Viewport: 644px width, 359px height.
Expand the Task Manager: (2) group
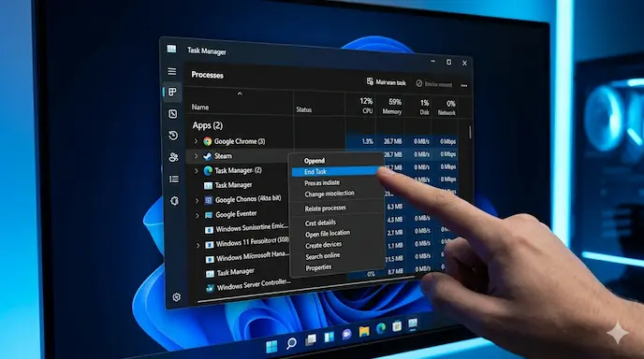click(x=197, y=171)
